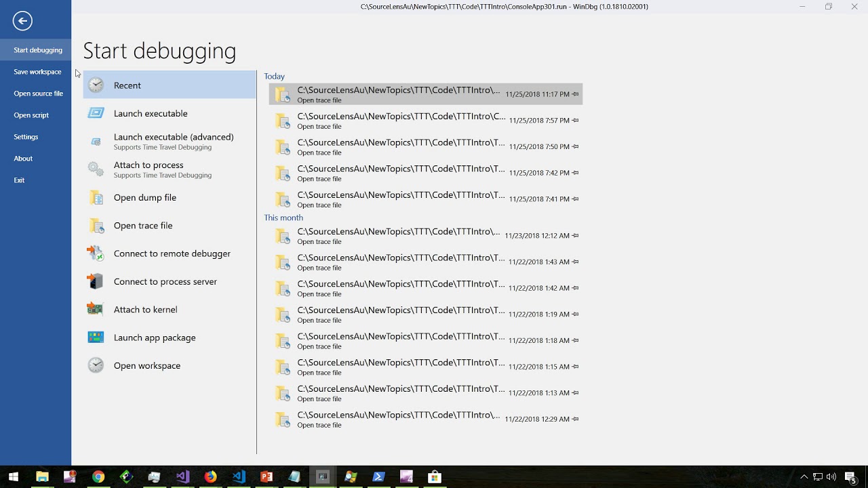
Task: Open the Action Center notifications icon
Action: click(x=850, y=476)
